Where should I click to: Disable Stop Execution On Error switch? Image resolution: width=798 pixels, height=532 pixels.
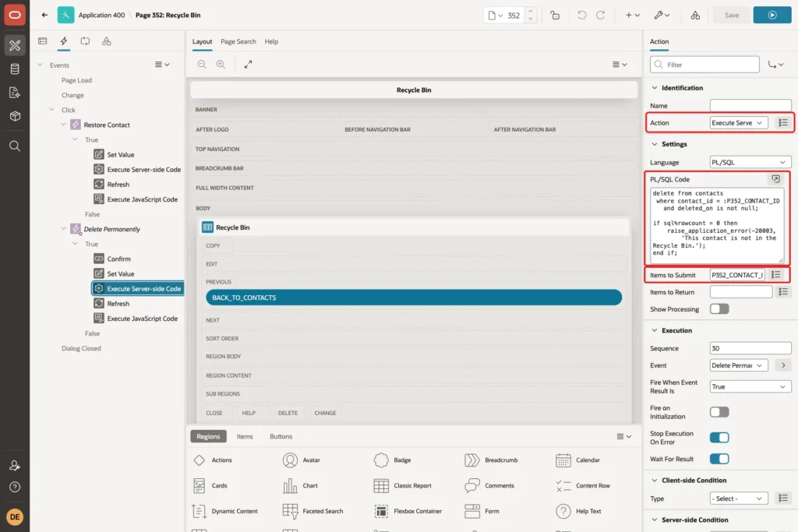pos(719,438)
